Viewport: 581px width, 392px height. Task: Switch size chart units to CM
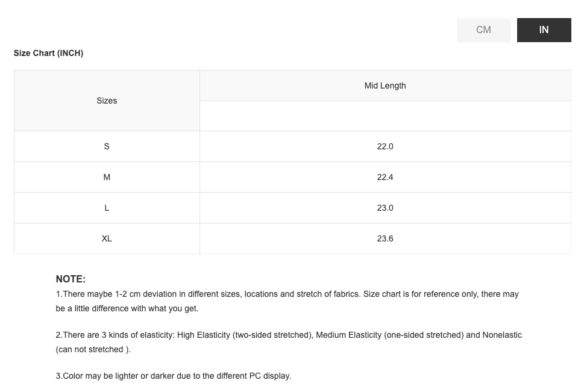click(483, 30)
